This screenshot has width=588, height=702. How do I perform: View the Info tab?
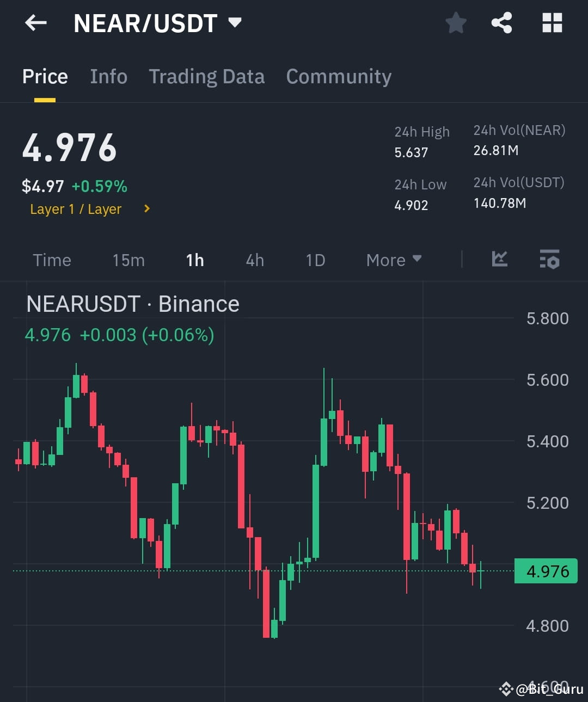108,77
